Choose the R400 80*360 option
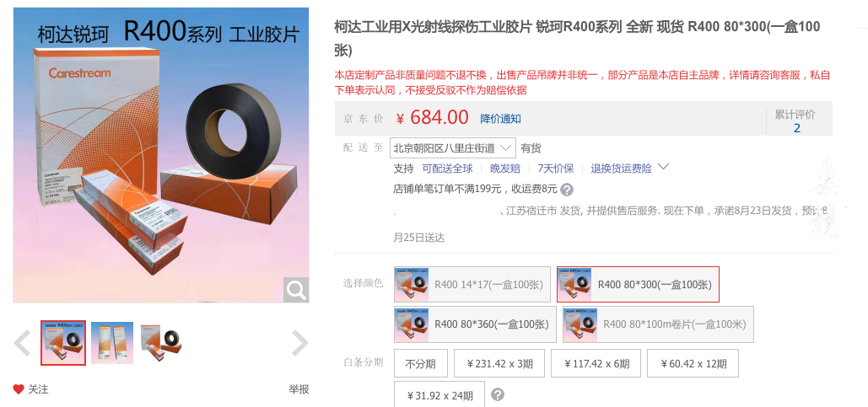Image resolution: width=868 pixels, height=407 pixels. click(475, 324)
